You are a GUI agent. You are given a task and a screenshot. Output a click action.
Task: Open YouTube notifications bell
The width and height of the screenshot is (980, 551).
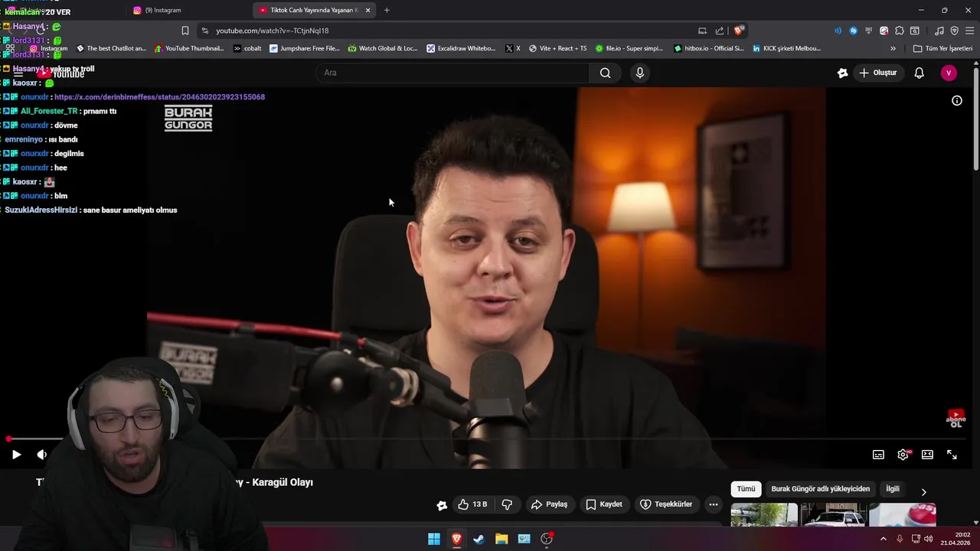[x=919, y=73]
